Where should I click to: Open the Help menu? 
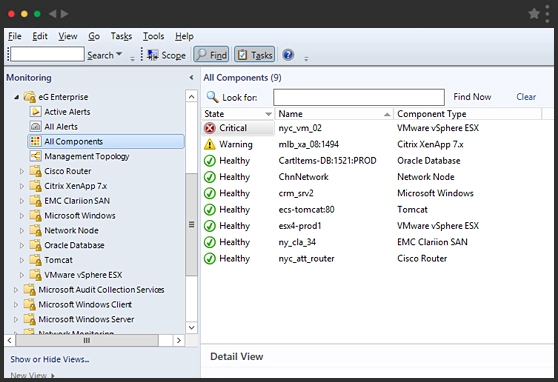tap(184, 36)
